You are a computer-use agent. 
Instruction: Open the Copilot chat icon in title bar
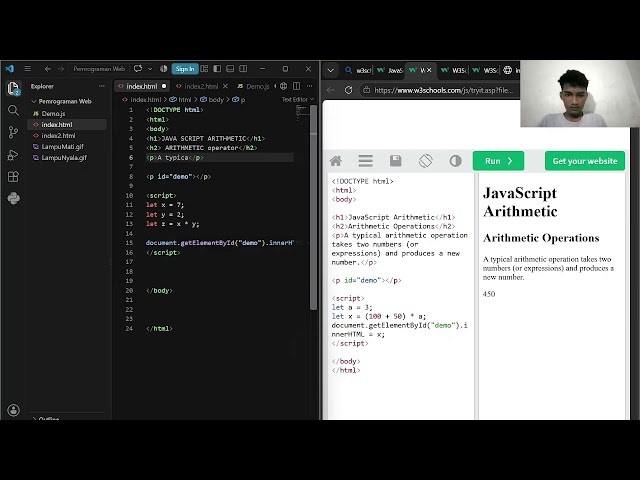click(x=138, y=69)
